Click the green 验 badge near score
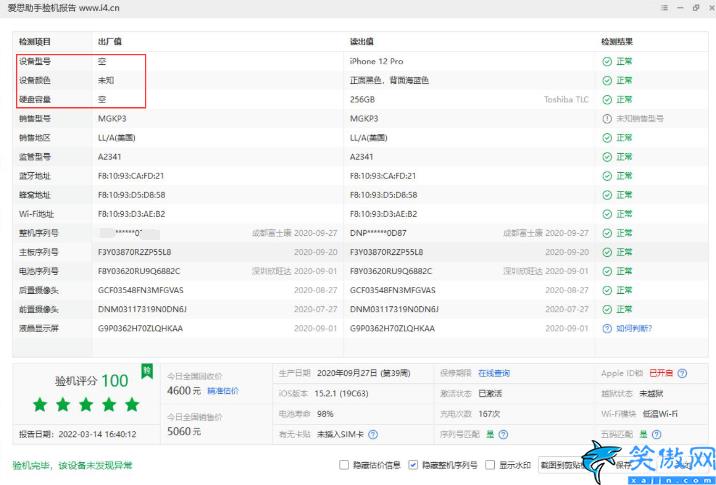 (x=147, y=371)
